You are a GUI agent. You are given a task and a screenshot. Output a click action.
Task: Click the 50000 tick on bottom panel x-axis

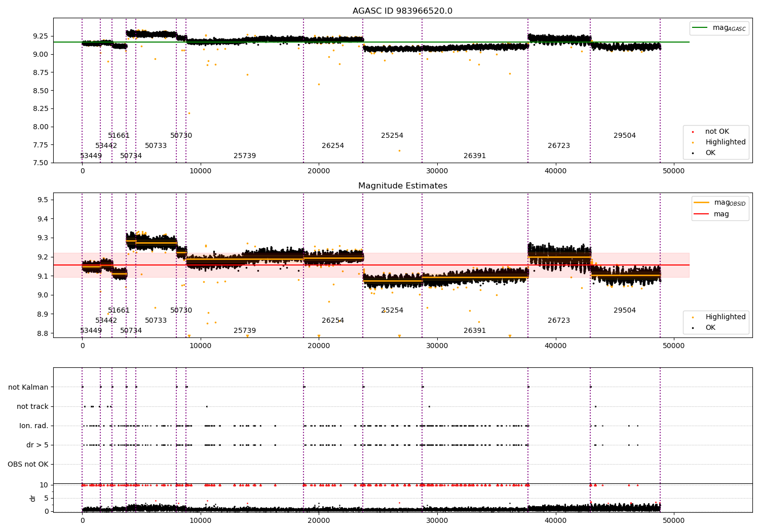(674, 520)
